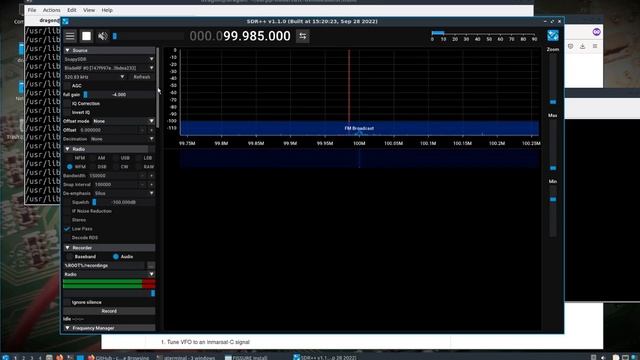Toggle the SDR++ hamburger menu panel
The image size is (640, 360).
pos(70,36)
